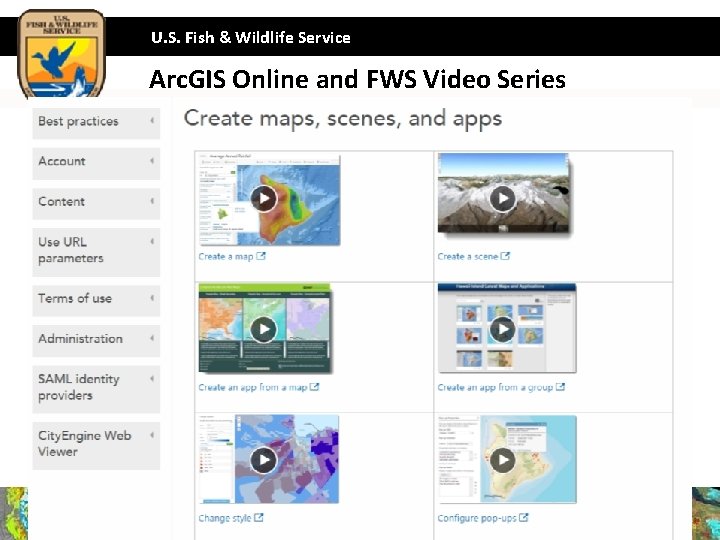This screenshot has height=540, width=720.
Task: Expand the Best practices arrow
Action: tap(152, 121)
